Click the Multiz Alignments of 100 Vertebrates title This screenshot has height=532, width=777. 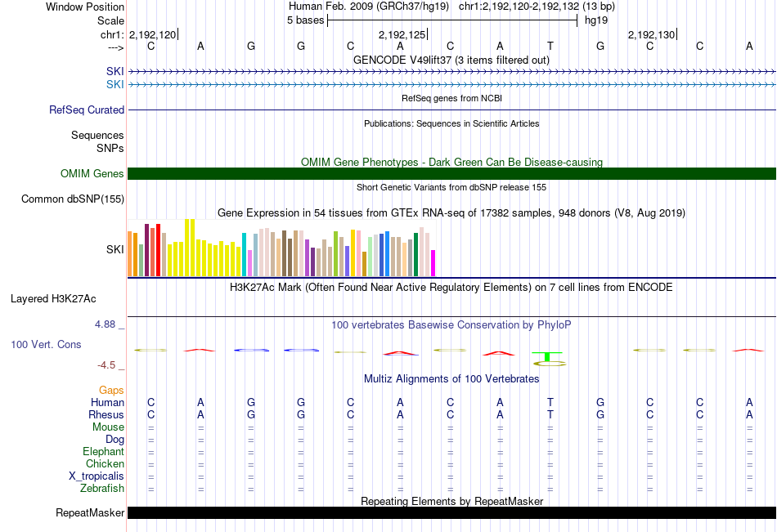(x=451, y=379)
